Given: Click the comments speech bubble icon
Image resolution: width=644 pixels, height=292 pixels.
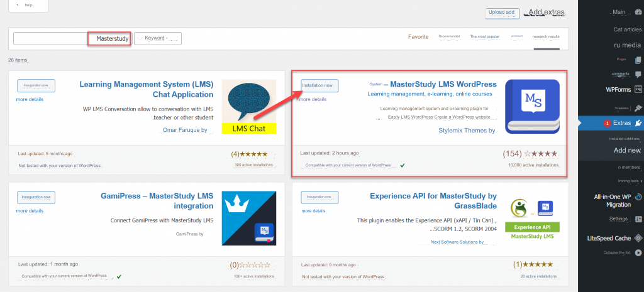Looking at the screenshot, I should [x=638, y=74].
